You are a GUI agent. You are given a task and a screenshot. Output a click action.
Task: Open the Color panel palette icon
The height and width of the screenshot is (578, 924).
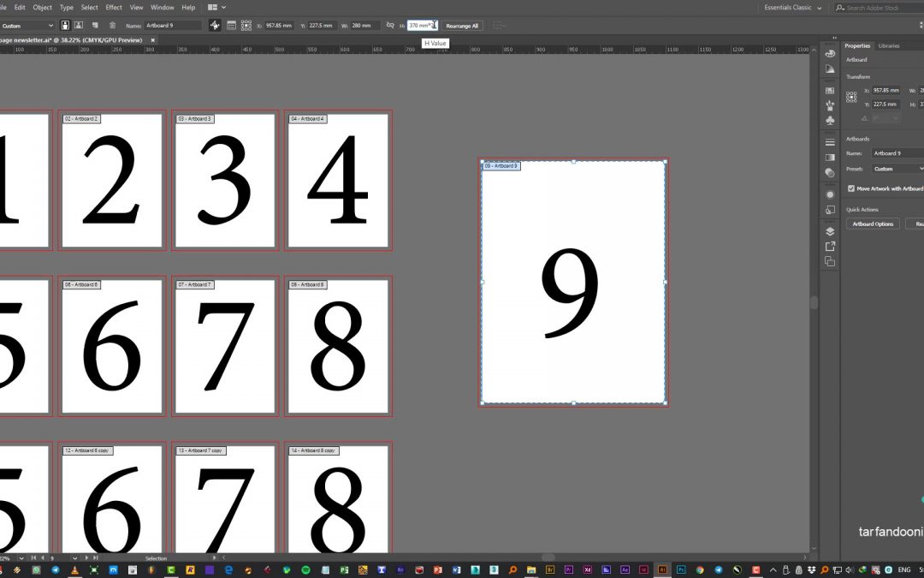pos(830,53)
